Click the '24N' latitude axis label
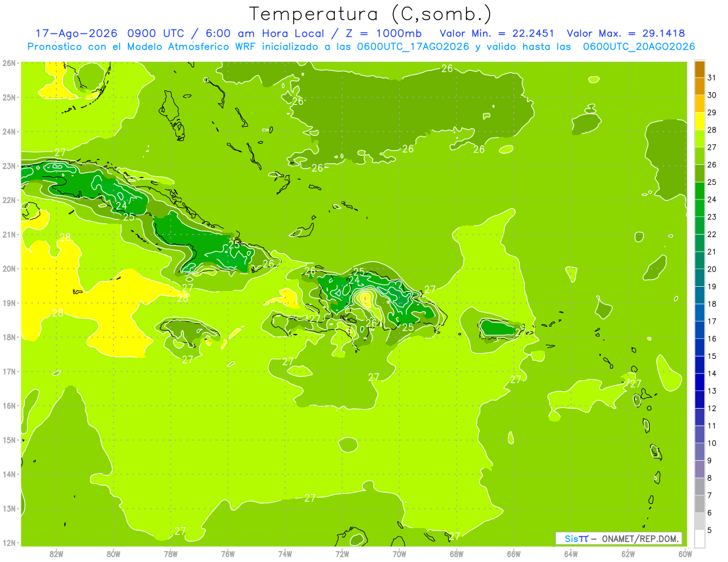Viewport: 728px width, 562px height. [x=8, y=132]
